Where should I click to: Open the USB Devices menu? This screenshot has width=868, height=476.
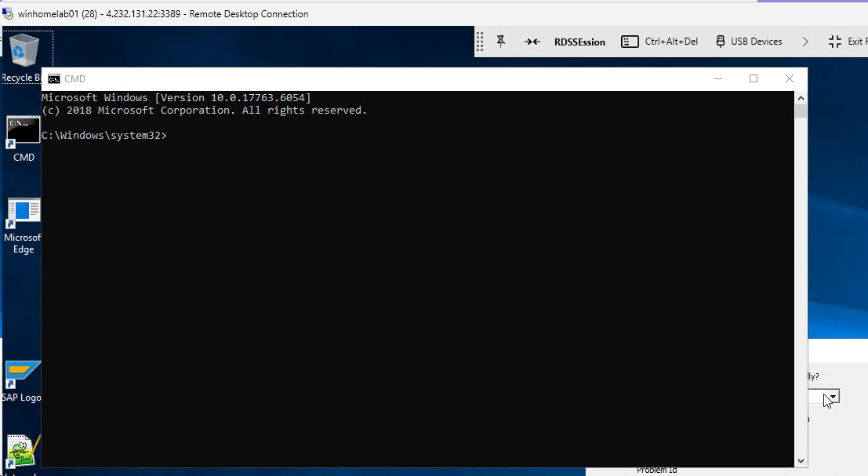pos(749,42)
